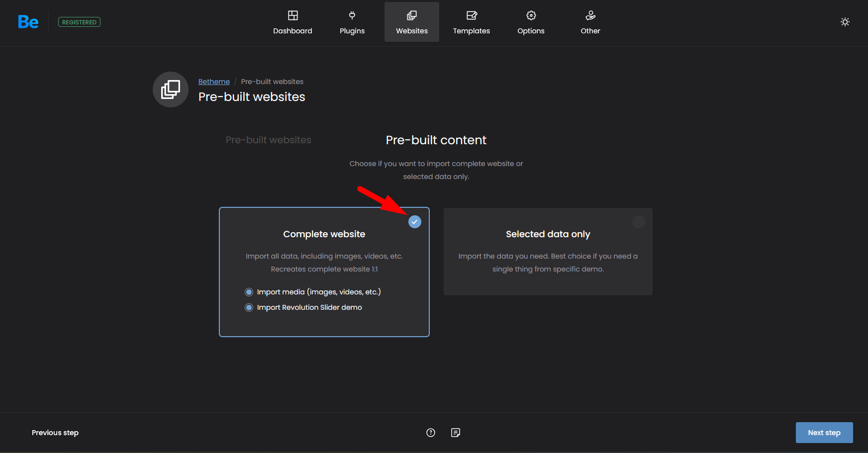Select the Selected data only circle
The image size is (868, 453).
638,222
